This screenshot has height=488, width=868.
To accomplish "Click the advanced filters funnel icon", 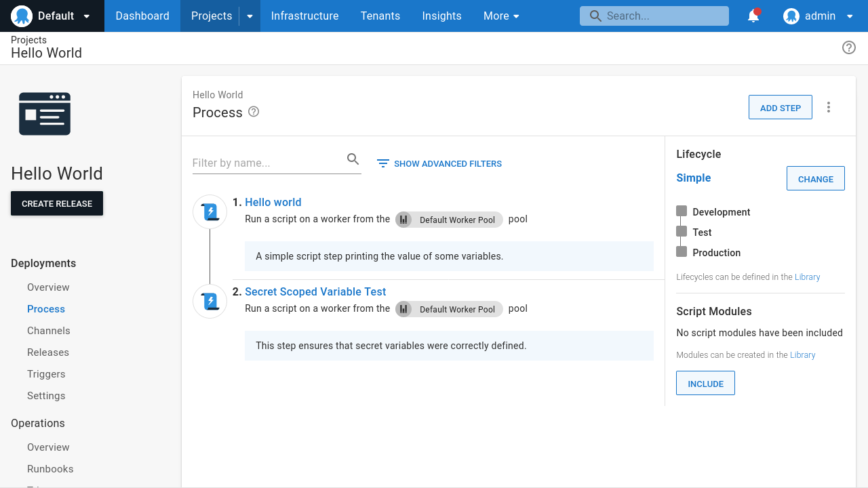I will click(x=382, y=163).
